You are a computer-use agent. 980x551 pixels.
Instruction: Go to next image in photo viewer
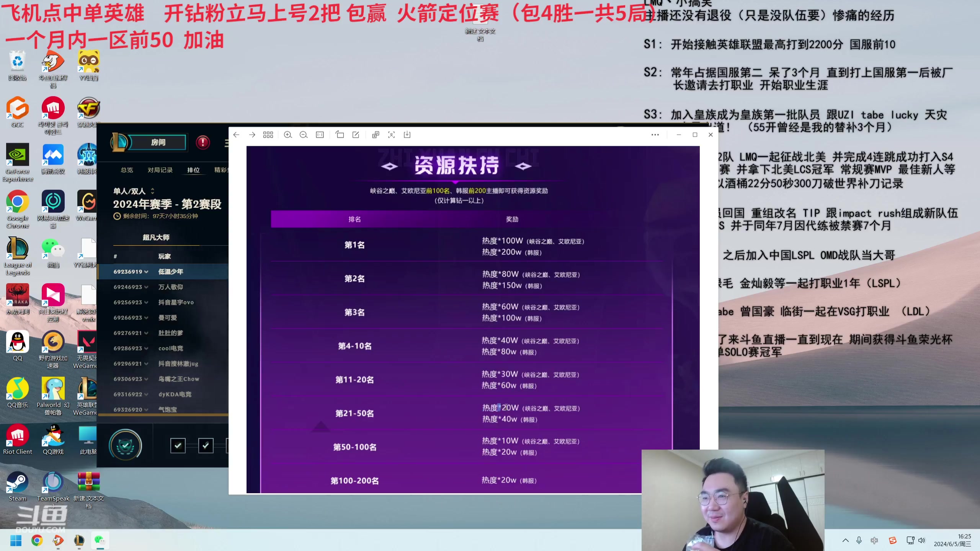click(x=252, y=135)
